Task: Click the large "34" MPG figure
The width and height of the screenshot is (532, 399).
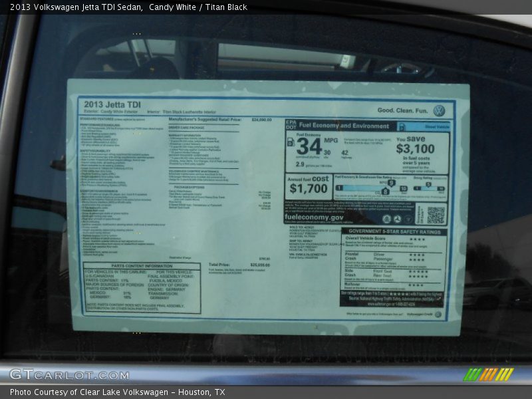Action: tap(309, 146)
